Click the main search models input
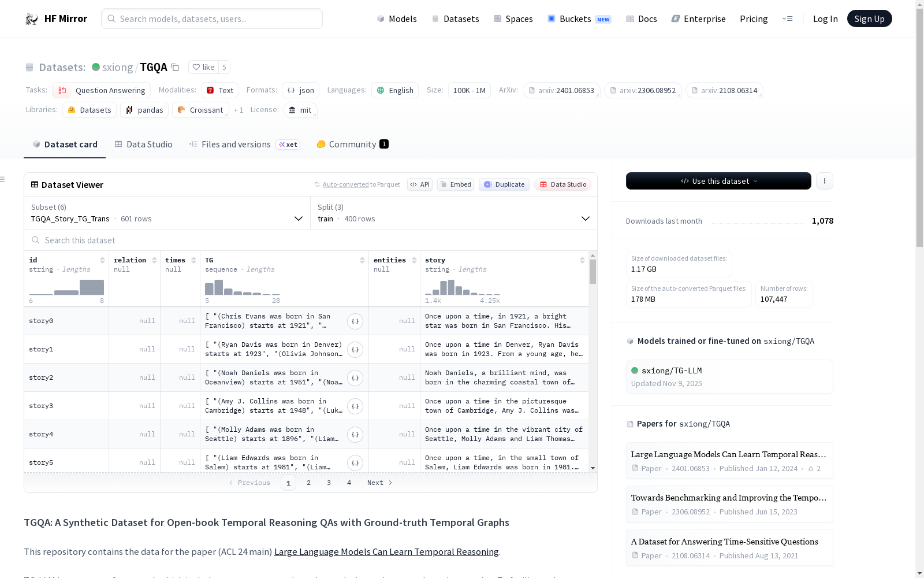Image resolution: width=924 pixels, height=578 pixels. click(x=212, y=18)
